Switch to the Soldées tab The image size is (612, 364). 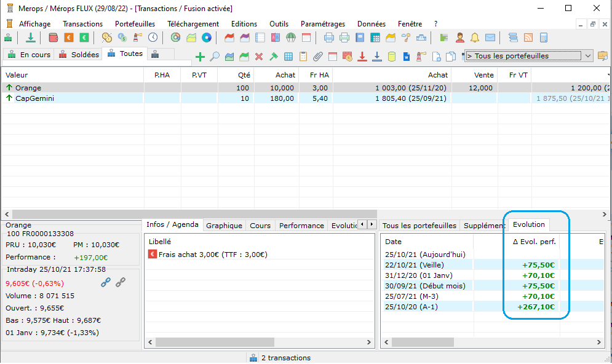tap(79, 55)
